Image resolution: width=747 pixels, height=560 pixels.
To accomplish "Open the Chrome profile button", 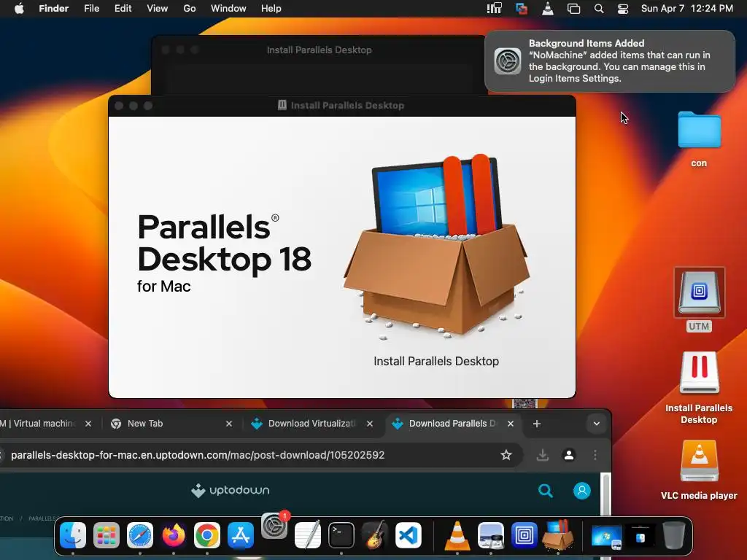I will click(568, 455).
